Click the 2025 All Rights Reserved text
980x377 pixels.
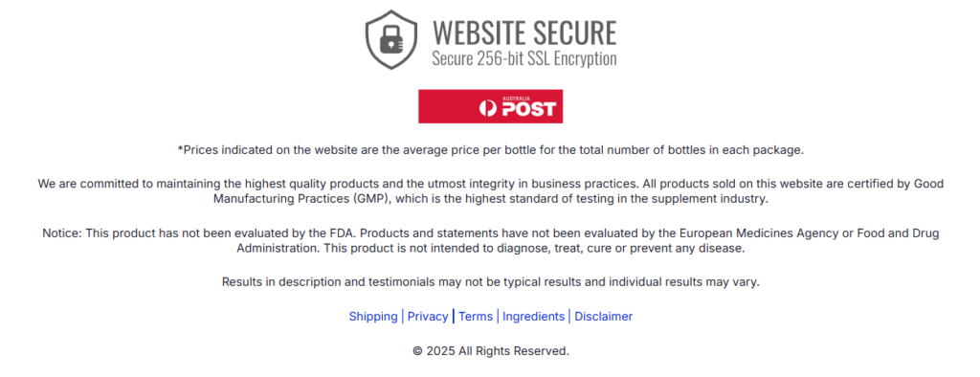[x=498, y=351]
